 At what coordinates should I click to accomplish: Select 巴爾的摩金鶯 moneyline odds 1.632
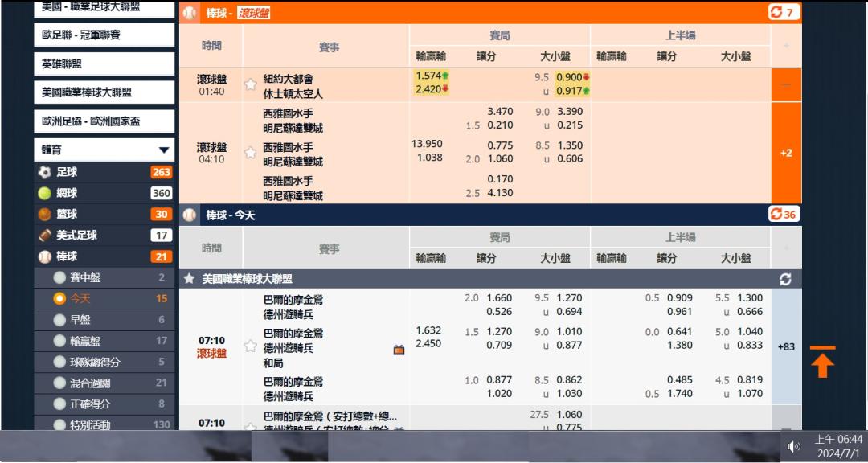(x=428, y=330)
